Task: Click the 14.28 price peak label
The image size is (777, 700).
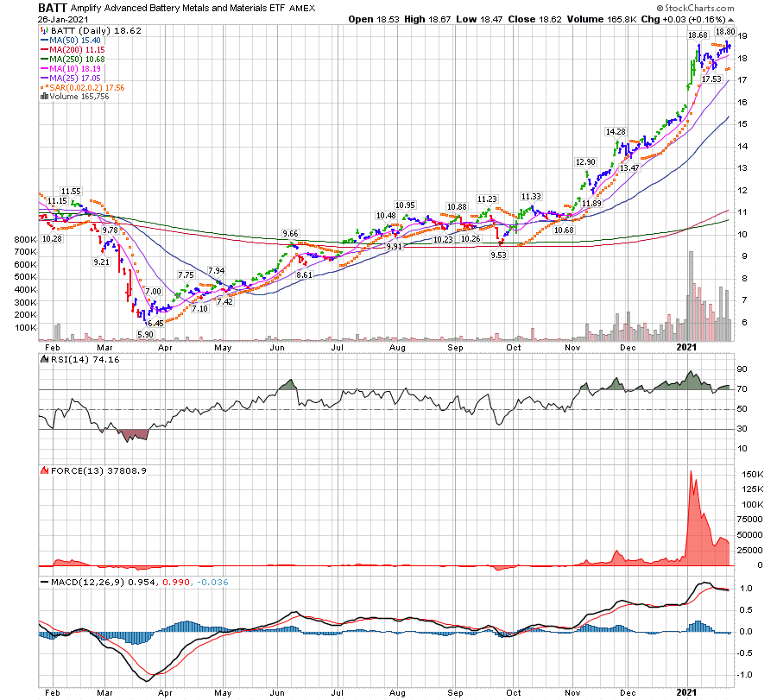Action: [615, 131]
